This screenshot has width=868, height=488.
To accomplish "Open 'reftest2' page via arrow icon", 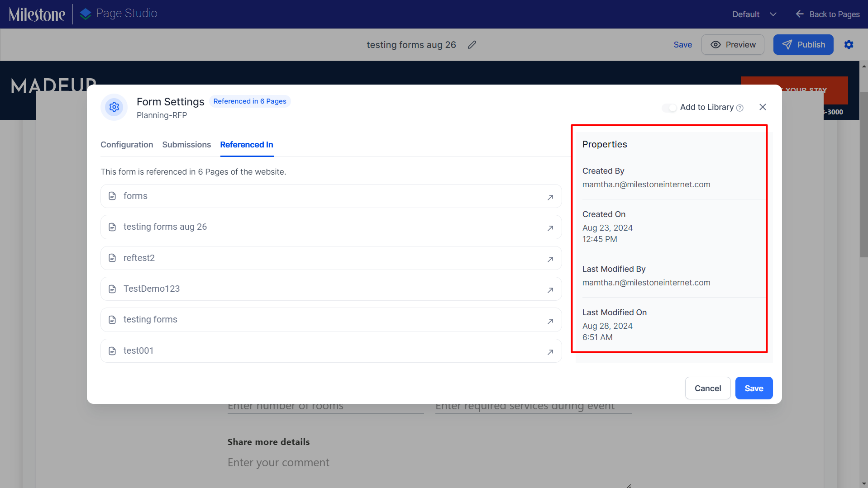I will pyautogui.click(x=550, y=259).
